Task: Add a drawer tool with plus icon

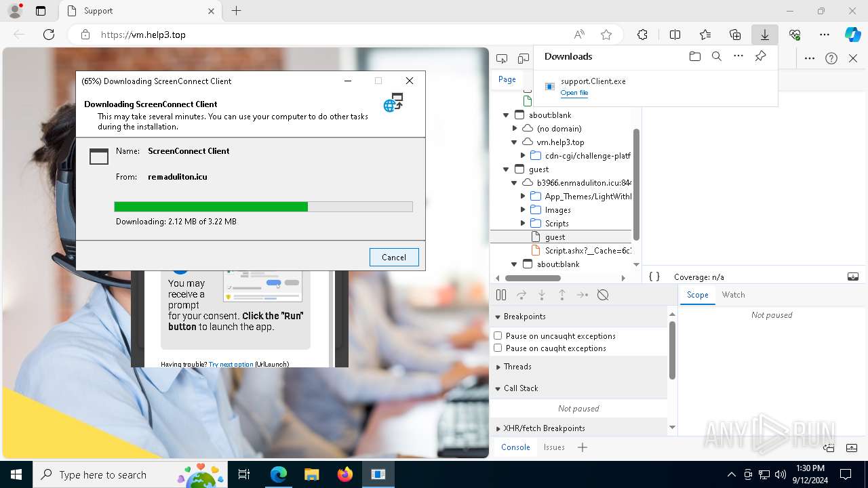Action: coord(583,447)
